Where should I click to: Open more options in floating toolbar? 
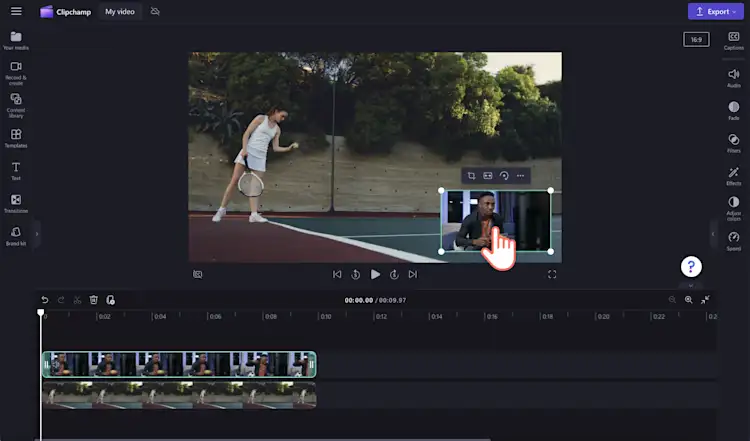pos(520,176)
